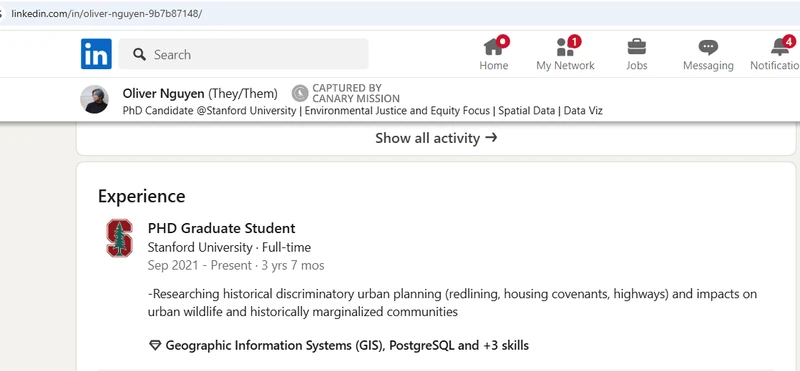Open PHD Graduate Student position title

coord(221,228)
